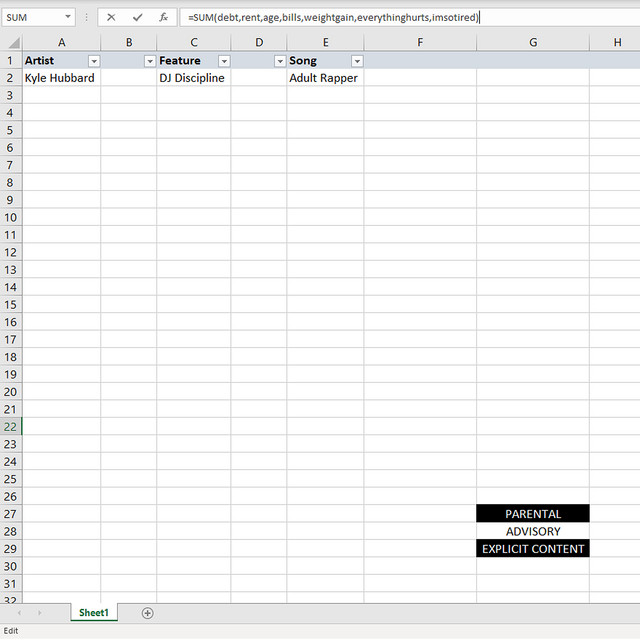
Task: Select the column G header
Action: coord(533,42)
